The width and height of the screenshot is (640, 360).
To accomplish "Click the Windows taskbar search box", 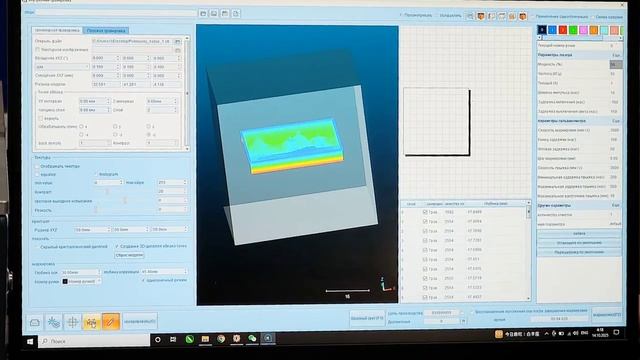I will 94,341.
